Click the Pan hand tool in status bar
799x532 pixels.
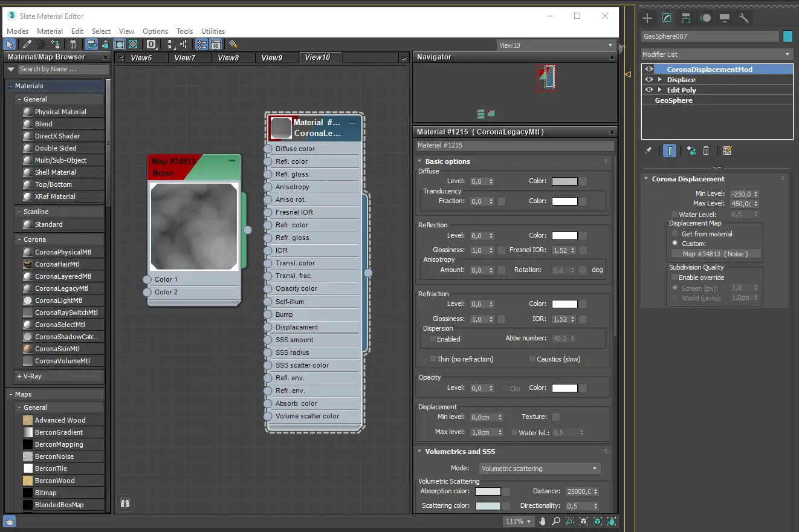click(542, 521)
